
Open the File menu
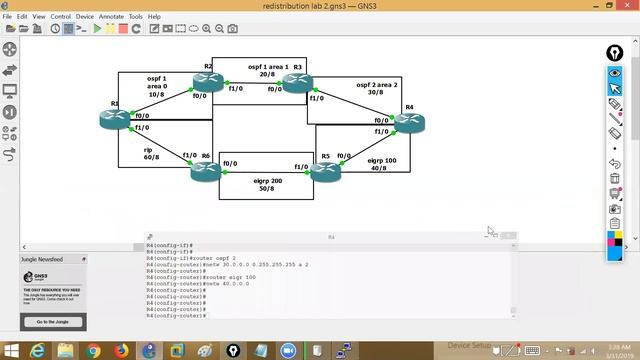click(7, 16)
